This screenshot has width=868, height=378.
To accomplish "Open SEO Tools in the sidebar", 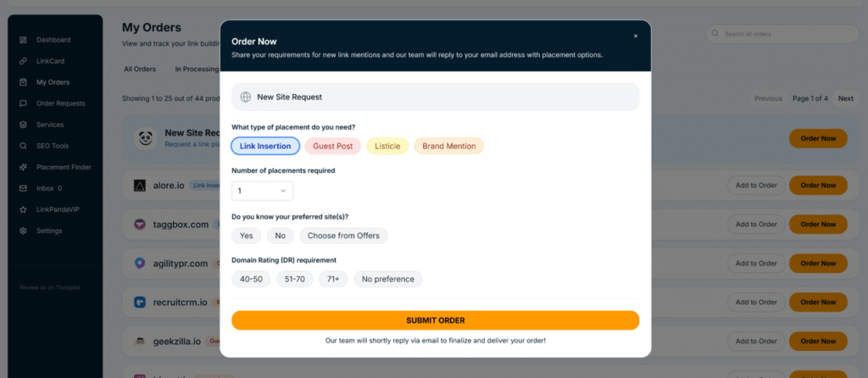I will [x=53, y=146].
